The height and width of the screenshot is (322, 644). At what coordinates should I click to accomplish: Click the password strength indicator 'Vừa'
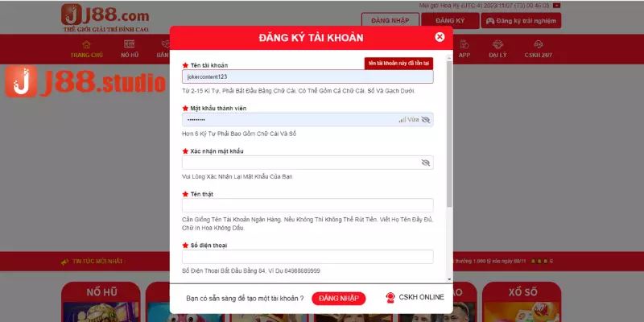click(409, 119)
